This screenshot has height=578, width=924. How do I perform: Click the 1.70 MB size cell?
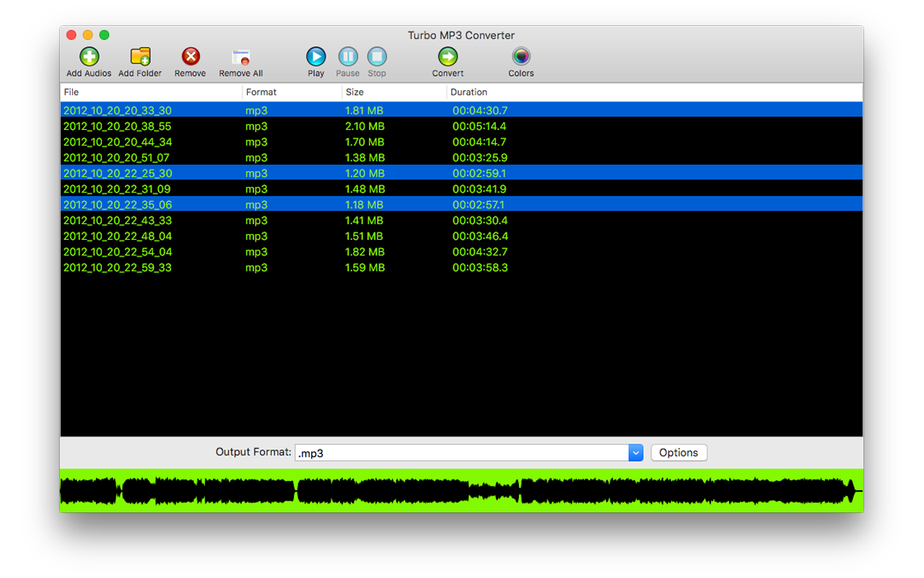365,142
